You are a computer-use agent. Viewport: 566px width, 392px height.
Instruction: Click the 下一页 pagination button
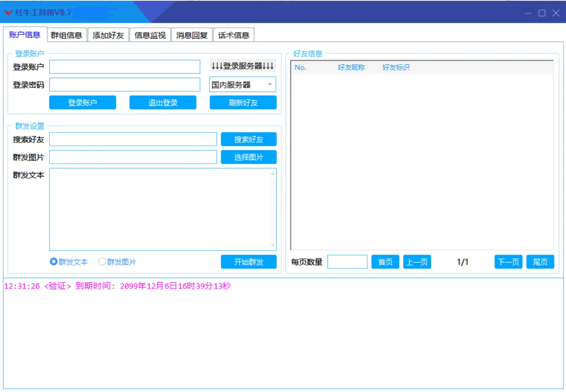point(508,262)
